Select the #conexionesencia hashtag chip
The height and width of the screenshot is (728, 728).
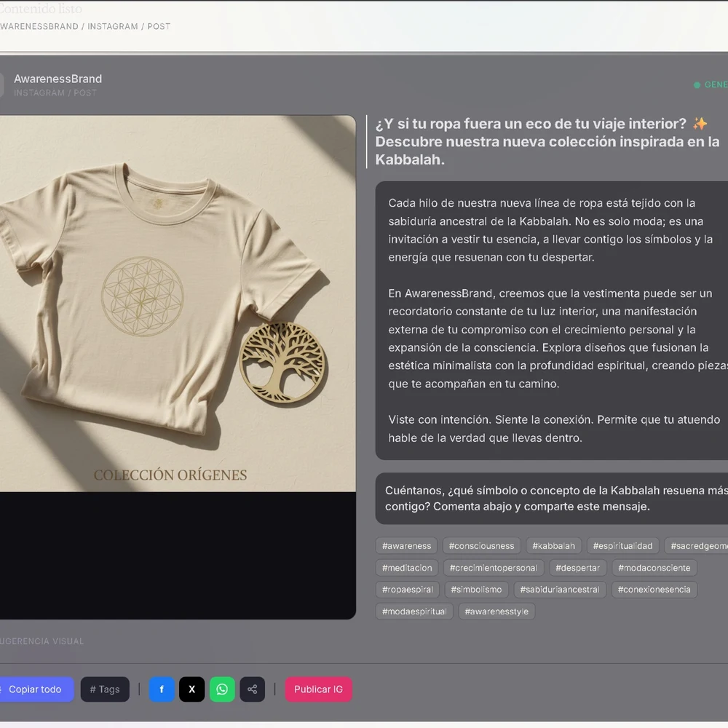pyautogui.click(x=654, y=590)
